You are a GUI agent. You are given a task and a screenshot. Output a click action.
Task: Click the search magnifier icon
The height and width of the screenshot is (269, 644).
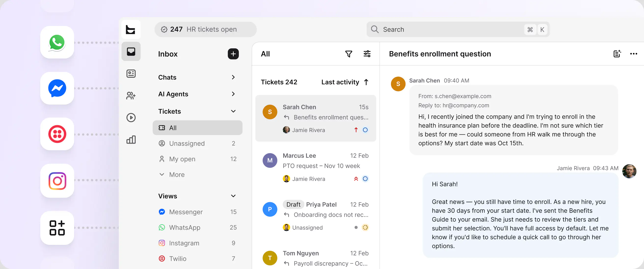pos(375,29)
